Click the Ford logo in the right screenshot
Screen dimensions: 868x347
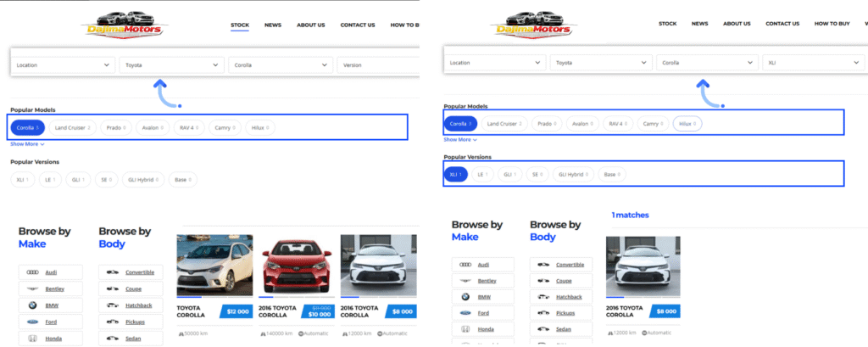[x=465, y=313]
